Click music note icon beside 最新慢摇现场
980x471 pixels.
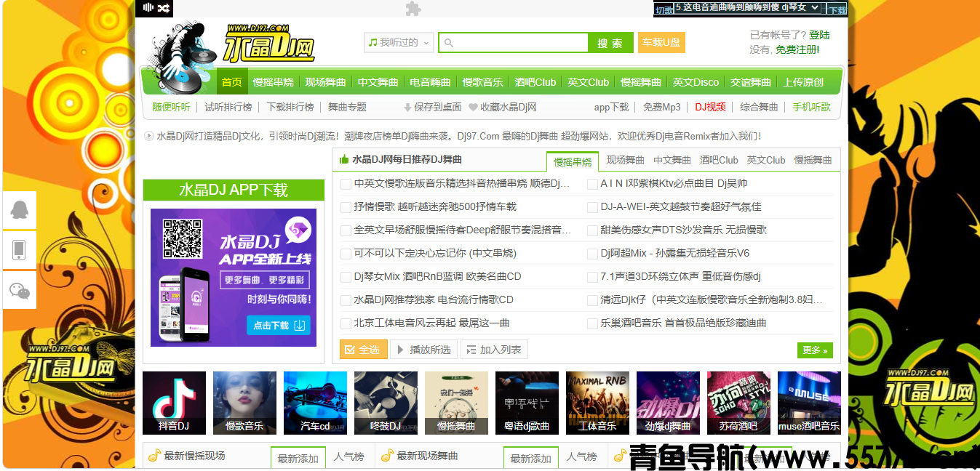[154, 456]
